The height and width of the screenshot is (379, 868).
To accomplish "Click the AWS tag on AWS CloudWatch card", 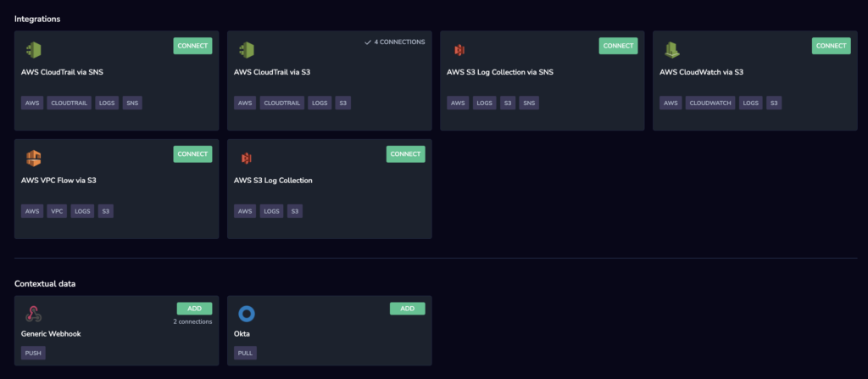I will [x=671, y=103].
